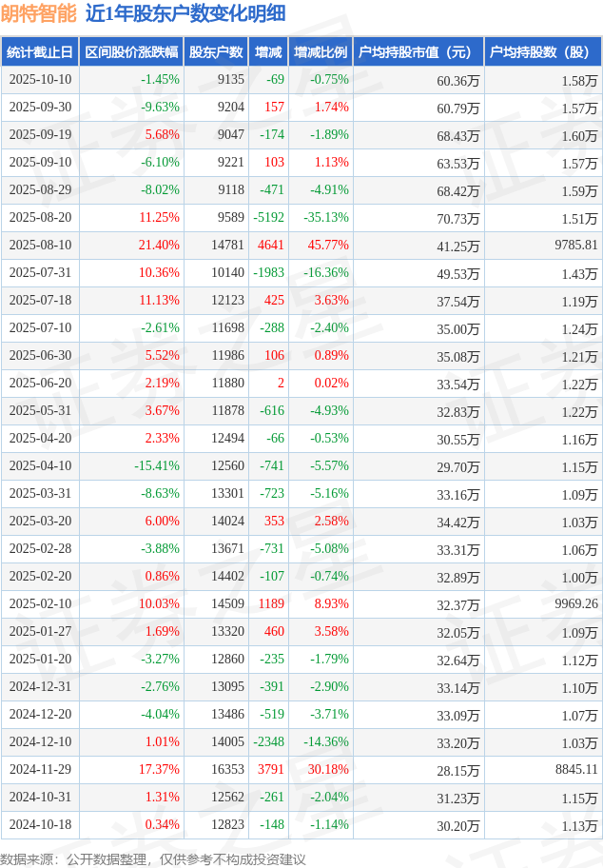The height and width of the screenshot is (868, 603).
Task: Click the 朗特智能 stock name title
Action: point(38,13)
